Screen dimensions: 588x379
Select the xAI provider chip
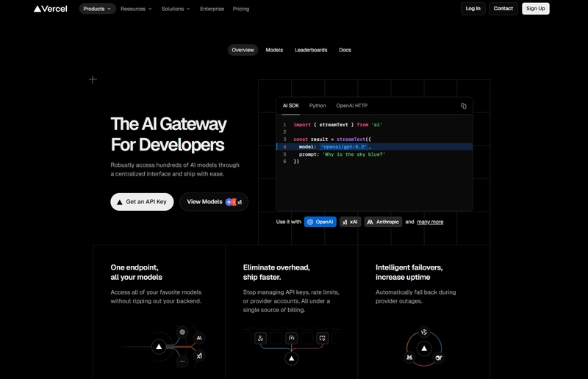coord(350,222)
